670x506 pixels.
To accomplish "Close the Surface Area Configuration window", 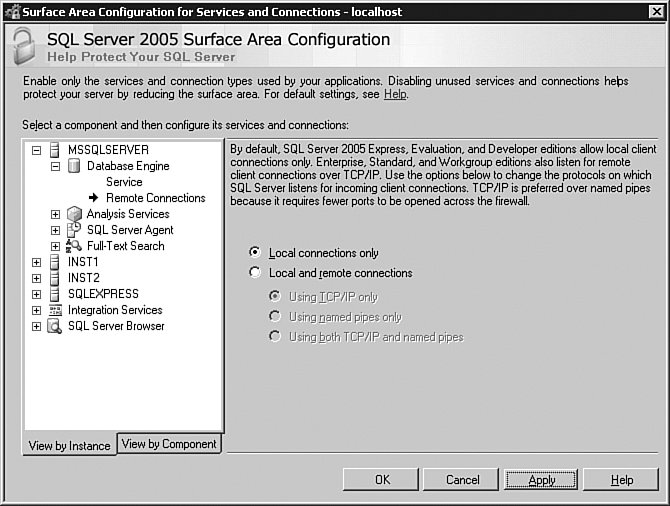I will tap(656, 12).
